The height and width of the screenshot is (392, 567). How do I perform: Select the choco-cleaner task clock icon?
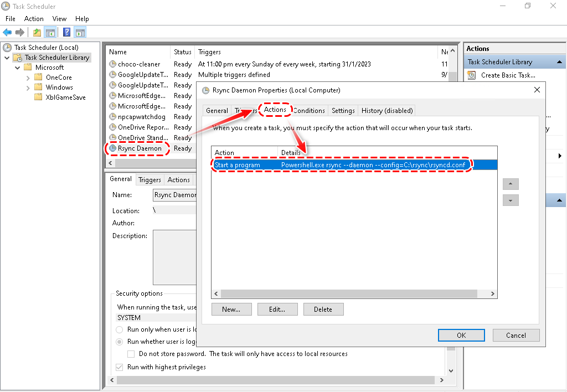coord(113,64)
